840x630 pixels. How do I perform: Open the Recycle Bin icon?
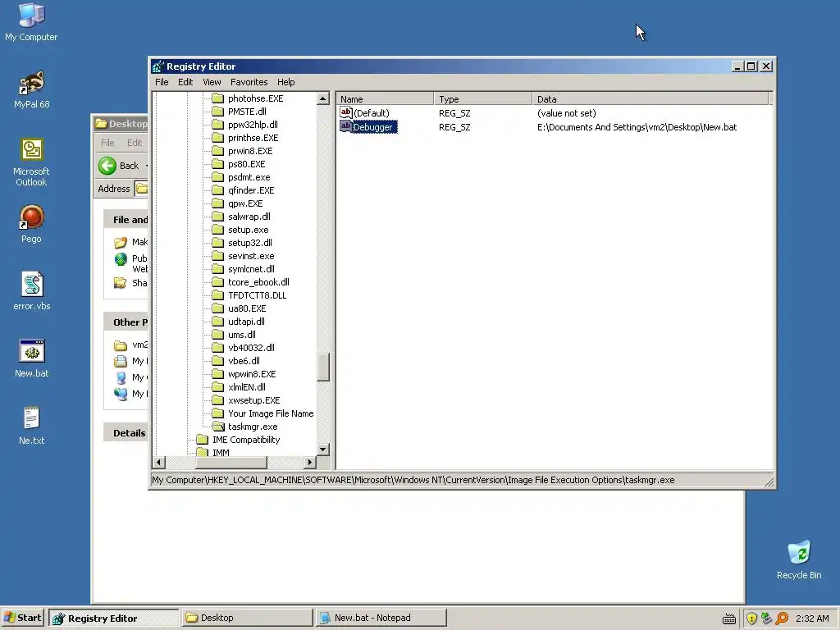(x=799, y=559)
